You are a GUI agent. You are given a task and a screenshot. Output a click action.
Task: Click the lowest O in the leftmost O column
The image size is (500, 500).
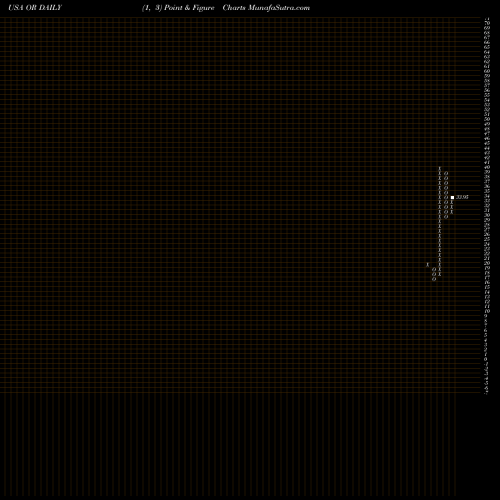point(434,279)
